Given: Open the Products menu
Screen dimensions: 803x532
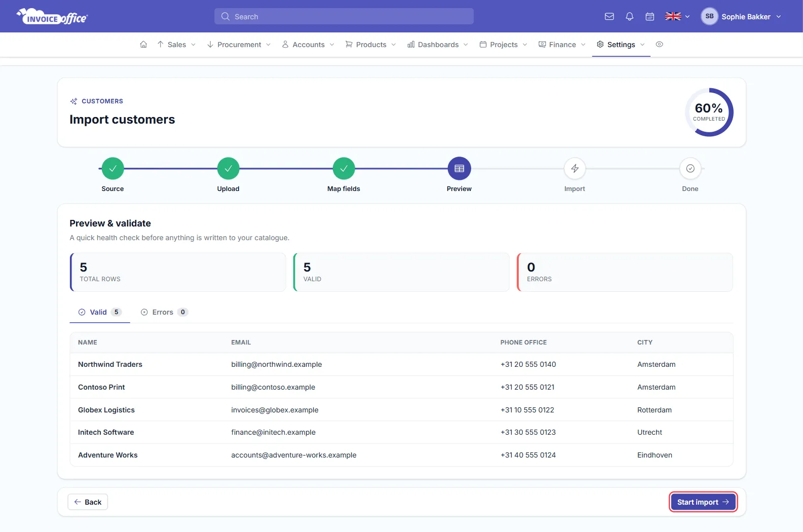Looking at the screenshot, I should (371, 45).
